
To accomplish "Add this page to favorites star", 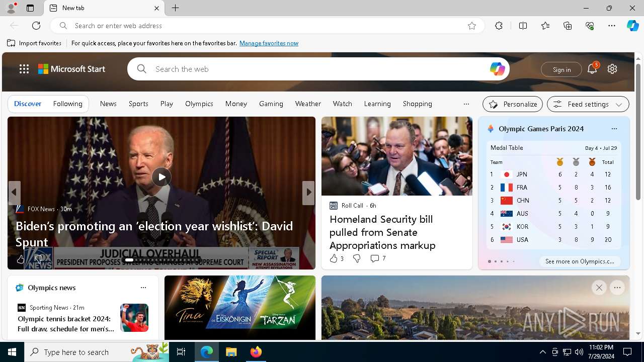I will pyautogui.click(x=472, y=26).
